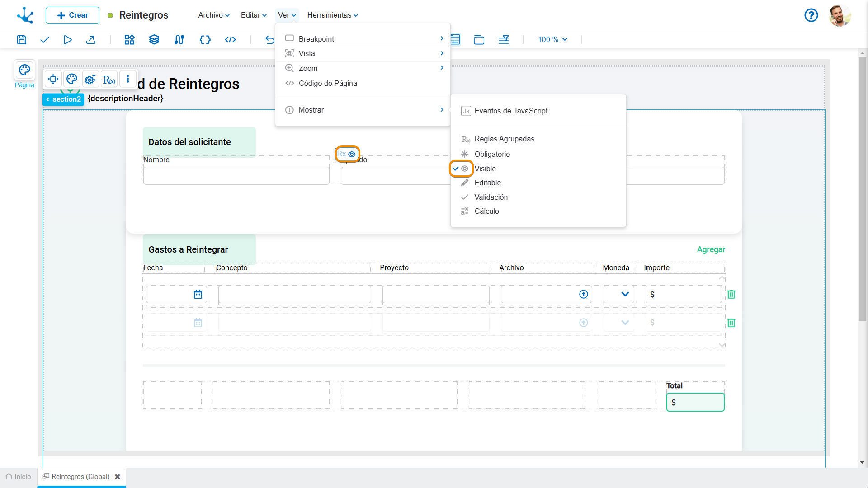
Task: Click the Gastos a Reintegrar heading
Action: [188, 249]
